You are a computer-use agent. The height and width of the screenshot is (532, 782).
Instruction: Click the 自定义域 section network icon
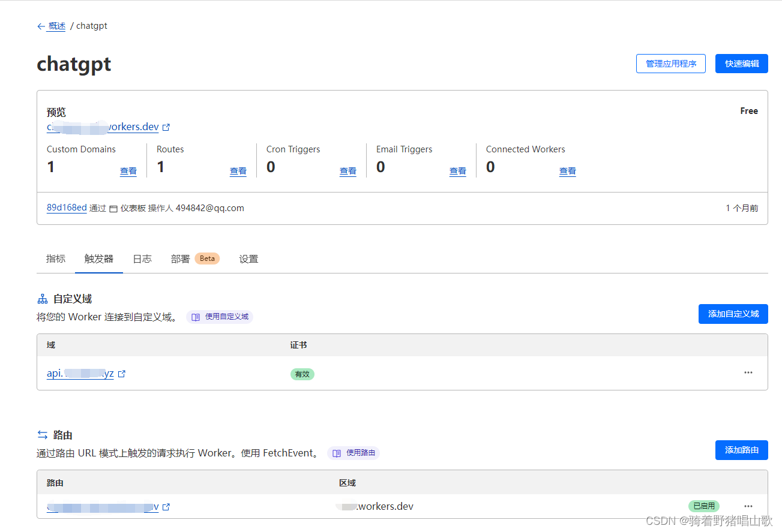(43, 299)
